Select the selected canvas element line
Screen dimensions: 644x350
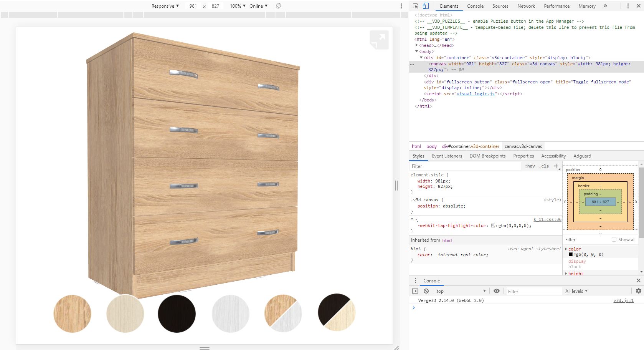[x=526, y=67]
